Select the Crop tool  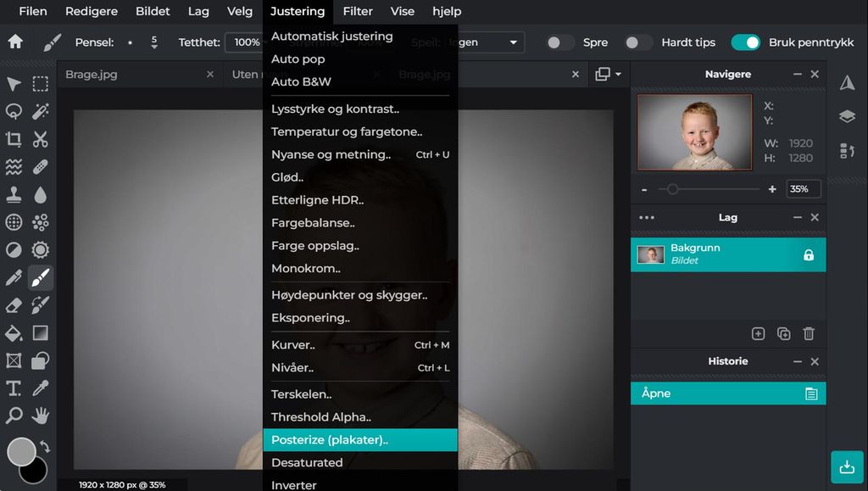point(14,139)
